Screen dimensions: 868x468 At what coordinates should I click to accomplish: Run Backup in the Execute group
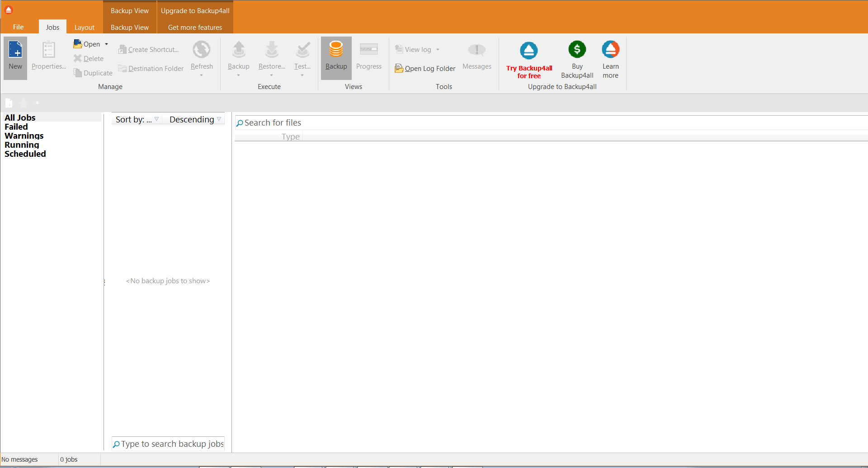pos(239,56)
